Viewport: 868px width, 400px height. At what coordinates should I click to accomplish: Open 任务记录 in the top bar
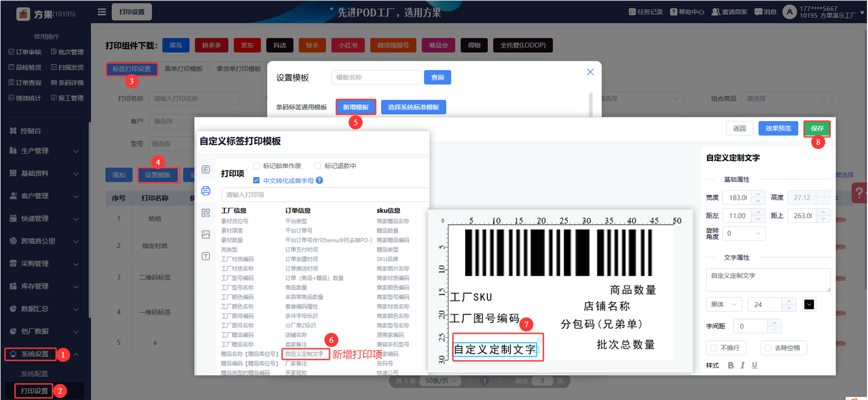tap(646, 12)
